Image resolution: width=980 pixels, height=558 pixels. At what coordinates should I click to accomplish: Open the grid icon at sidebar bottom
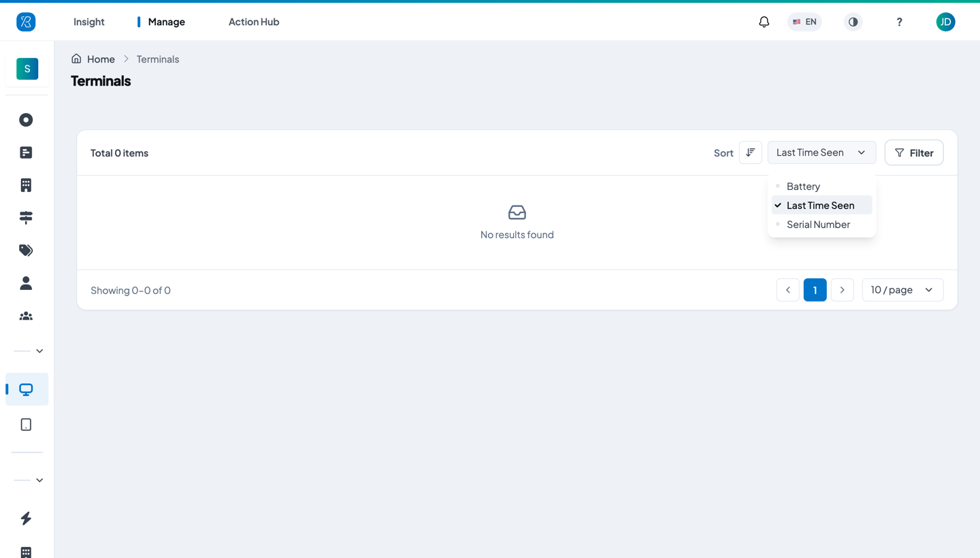pyautogui.click(x=26, y=553)
